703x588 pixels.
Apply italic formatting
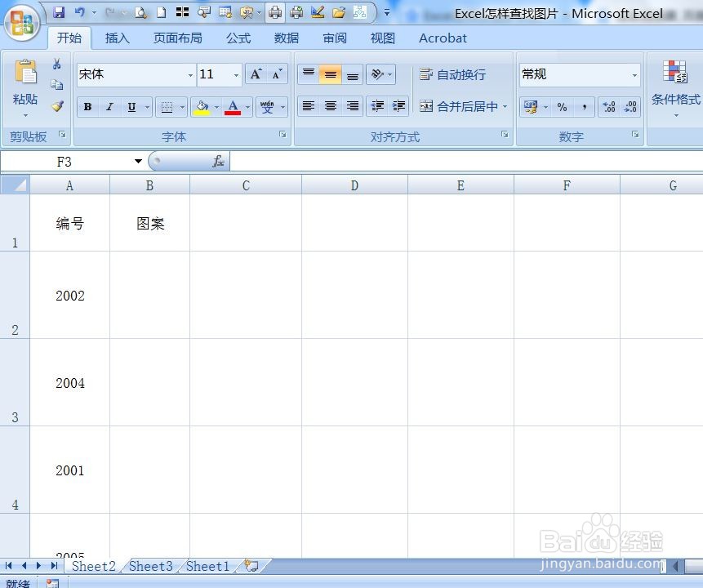(x=109, y=106)
